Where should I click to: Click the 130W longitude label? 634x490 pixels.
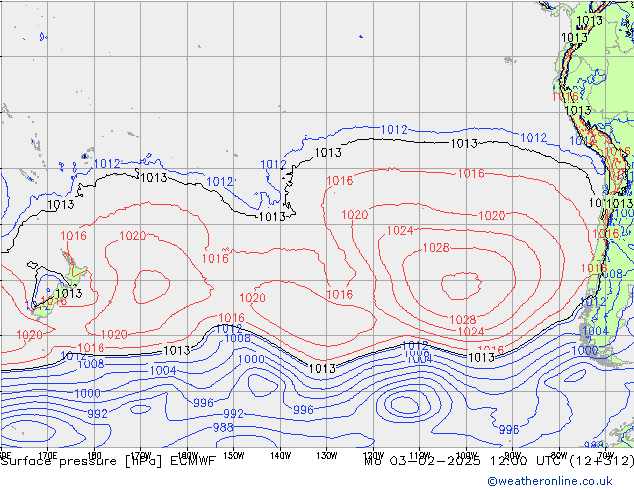click(x=327, y=455)
